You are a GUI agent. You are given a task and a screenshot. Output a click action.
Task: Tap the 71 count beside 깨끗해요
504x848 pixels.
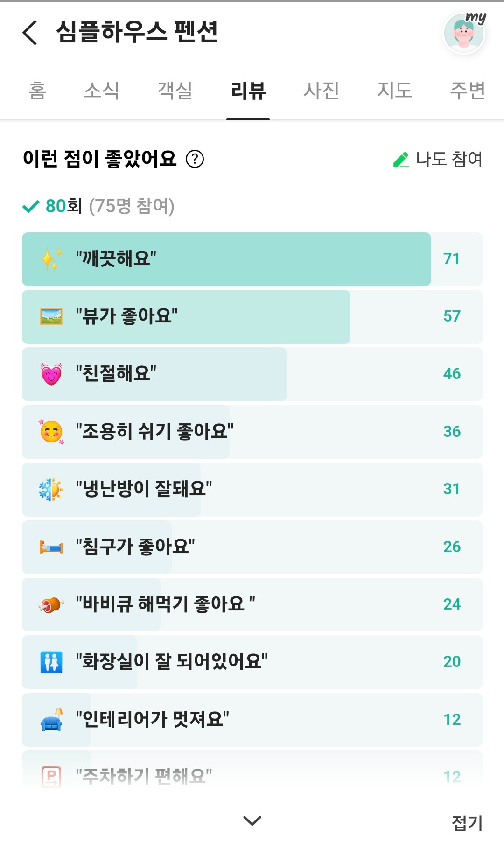tap(452, 259)
